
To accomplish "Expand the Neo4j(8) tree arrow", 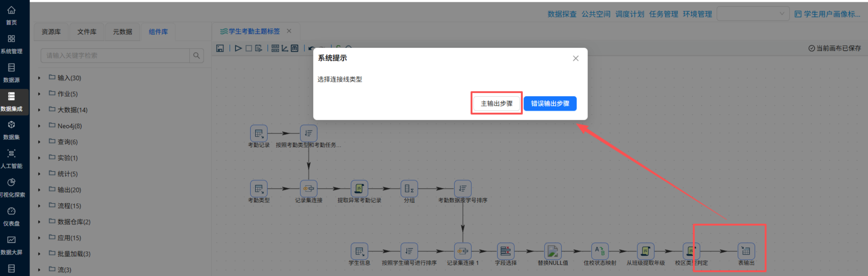I will point(39,126).
